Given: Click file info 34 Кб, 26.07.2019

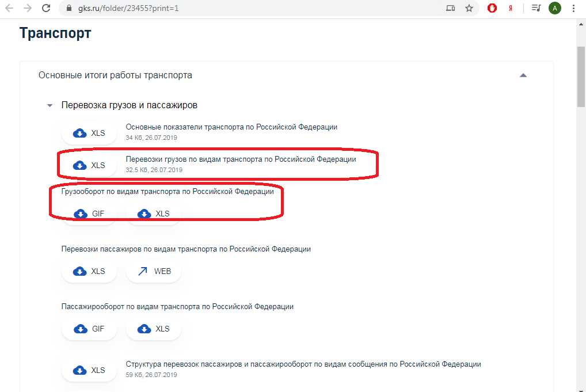Looking at the screenshot, I should tap(151, 138).
